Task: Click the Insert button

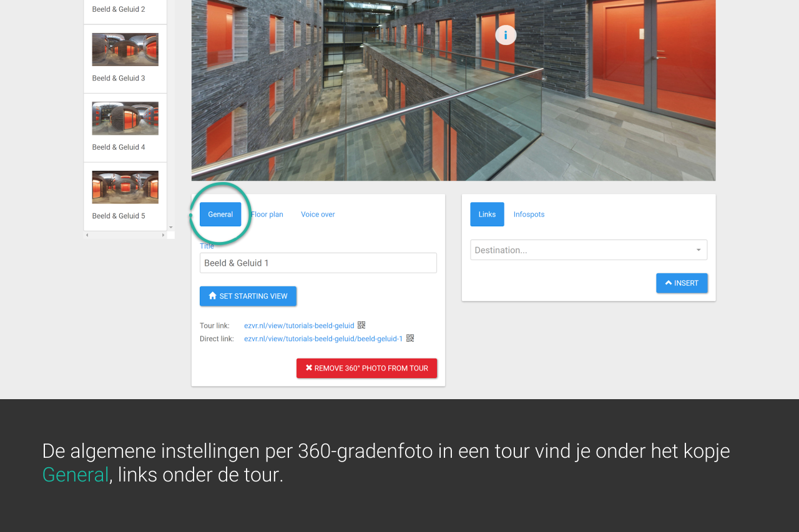Action: (682, 283)
